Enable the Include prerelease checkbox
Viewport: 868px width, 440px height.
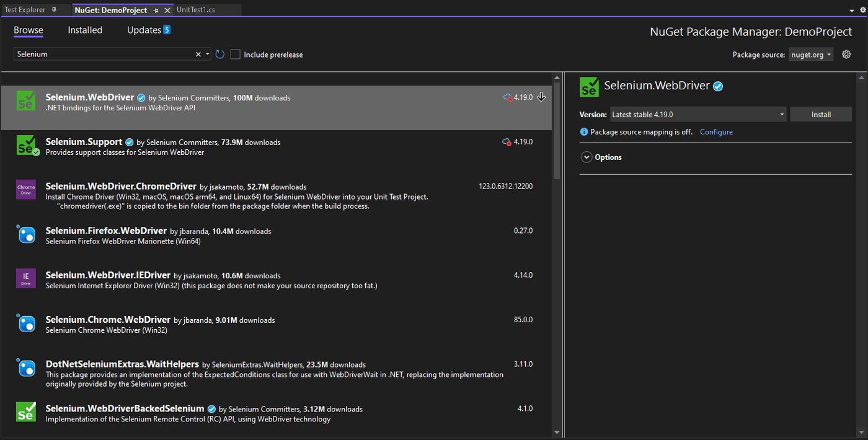tap(235, 55)
